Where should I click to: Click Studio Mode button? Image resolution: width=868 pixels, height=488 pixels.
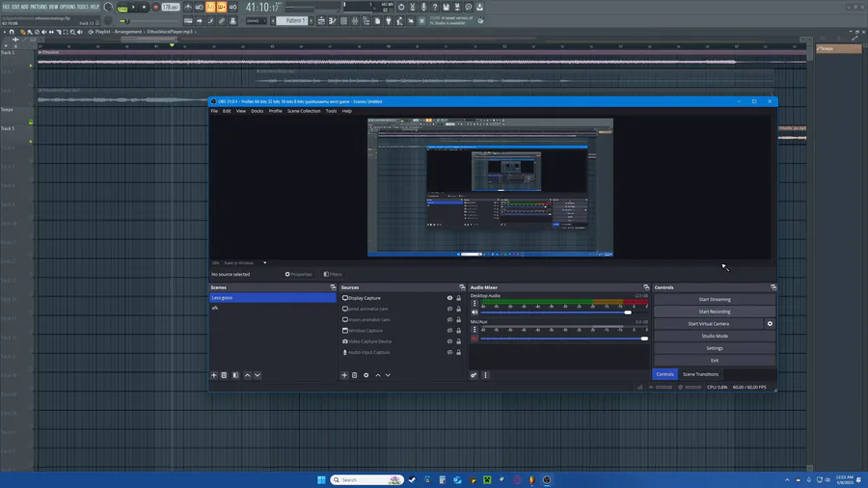click(715, 336)
